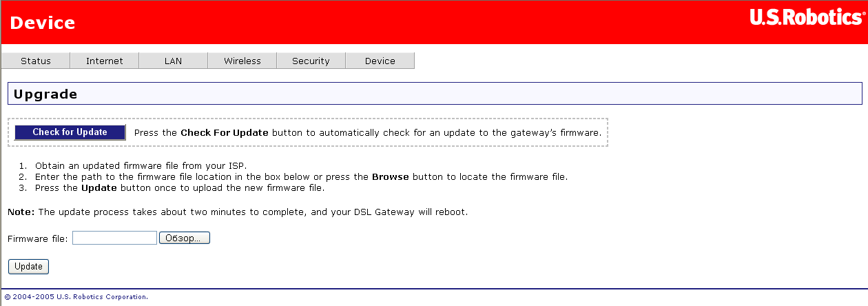
Task: Select the Wireless tab
Action: click(242, 61)
